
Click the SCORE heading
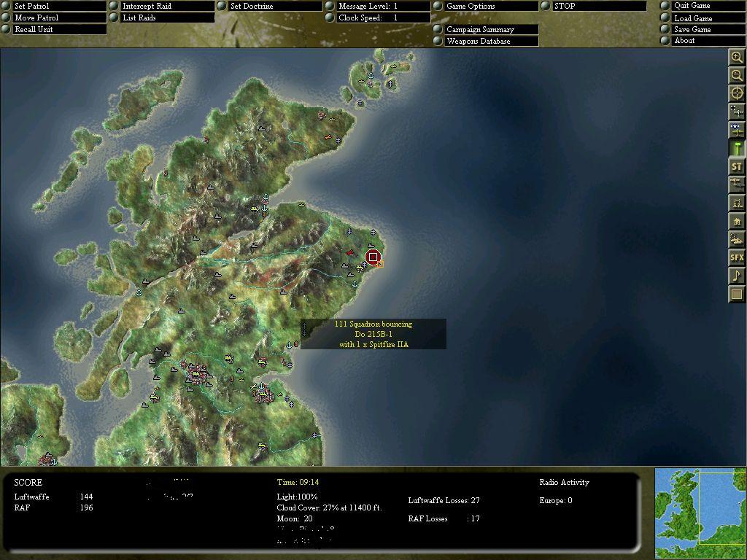[28, 483]
